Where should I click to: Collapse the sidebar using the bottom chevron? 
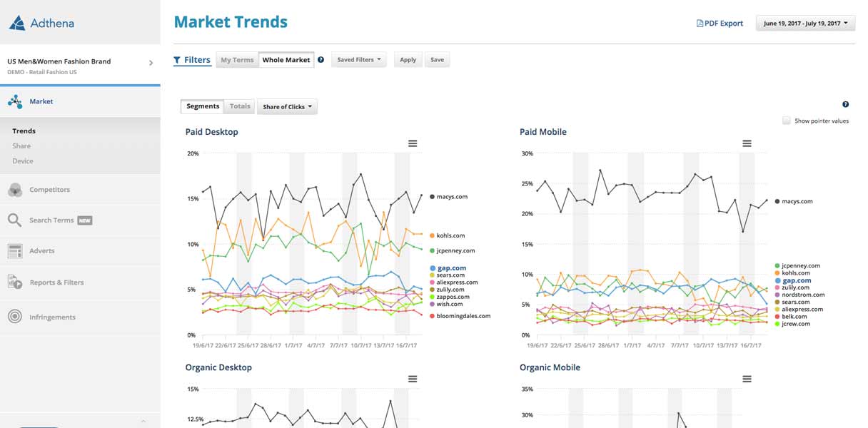point(143,422)
